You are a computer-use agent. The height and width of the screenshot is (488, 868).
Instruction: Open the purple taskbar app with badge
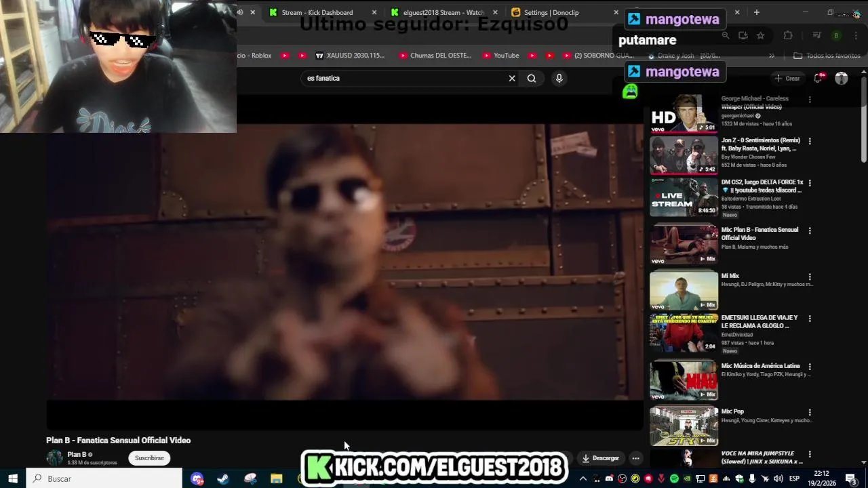tap(197, 479)
